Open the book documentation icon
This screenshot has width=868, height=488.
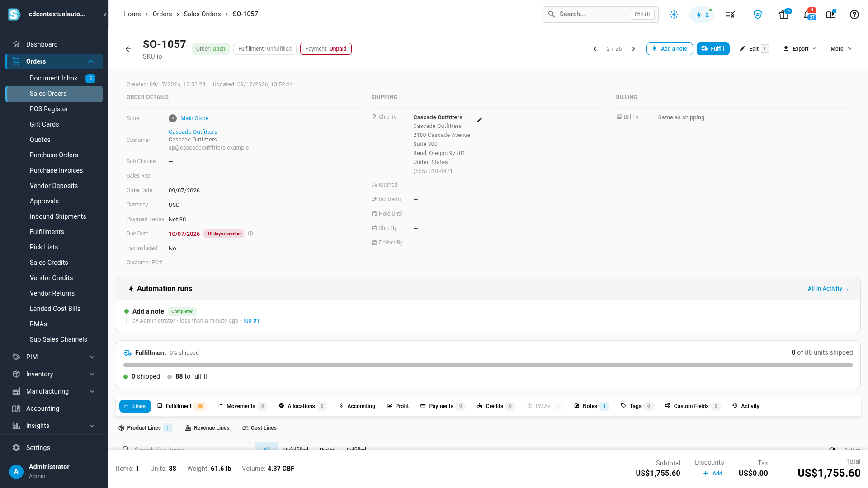[x=831, y=14]
